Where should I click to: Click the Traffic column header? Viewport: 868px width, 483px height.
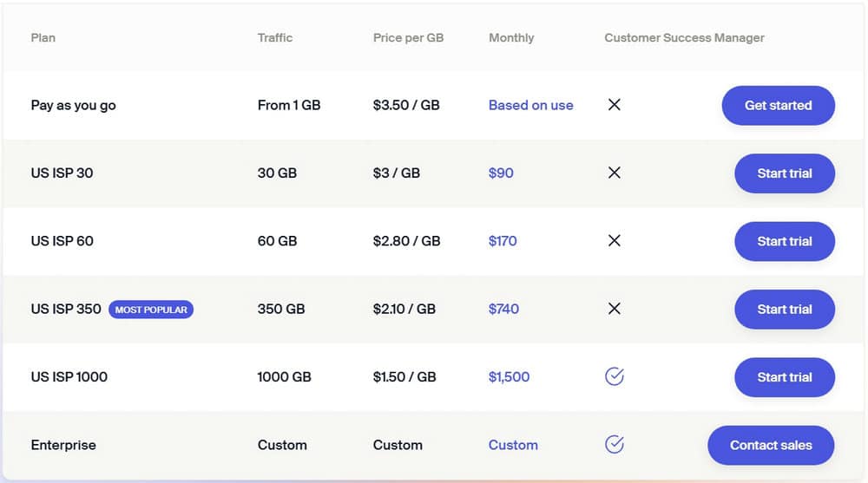(274, 37)
